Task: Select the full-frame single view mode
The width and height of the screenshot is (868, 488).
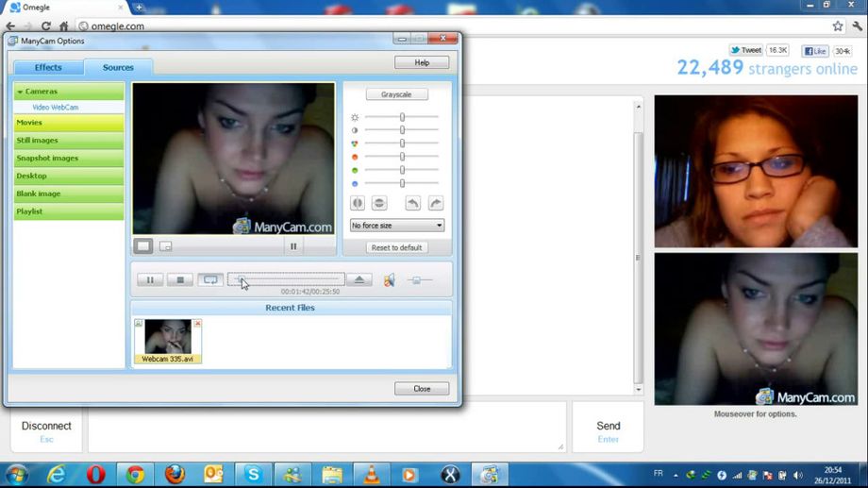Action: [x=142, y=246]
